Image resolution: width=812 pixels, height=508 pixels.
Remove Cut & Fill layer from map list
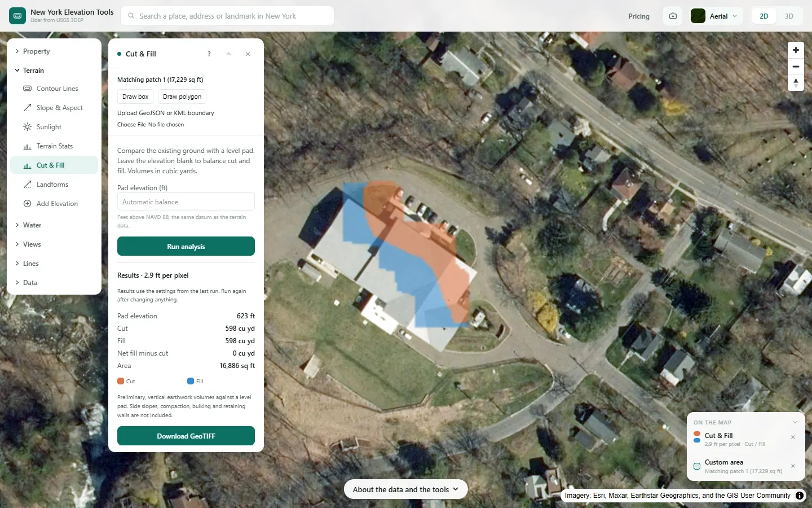click(x=793, y=437)
